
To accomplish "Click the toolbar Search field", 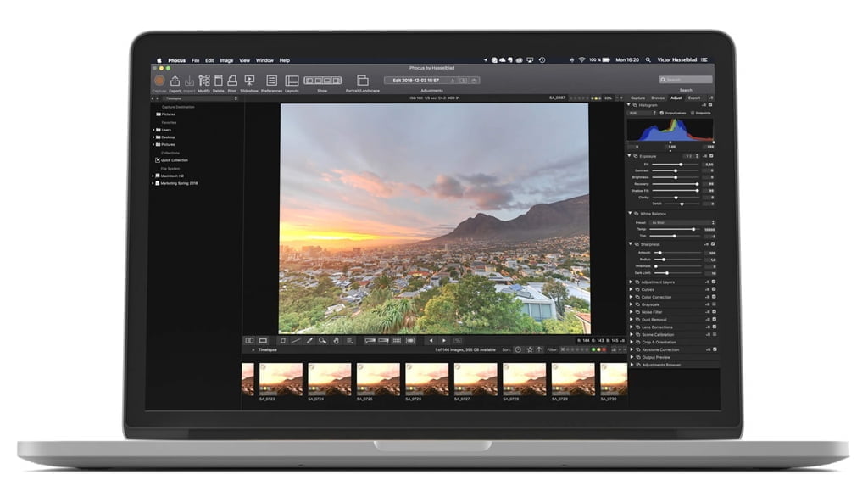I will (685, 80).
